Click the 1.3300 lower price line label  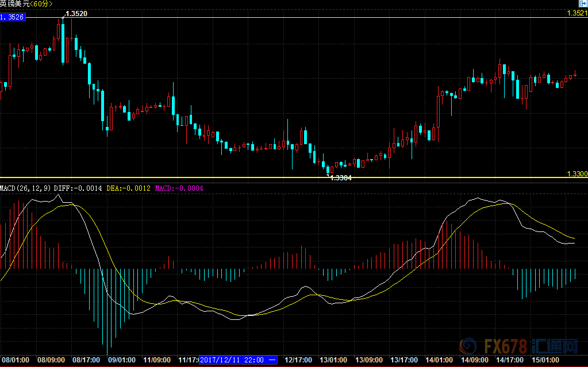click(x=577, y=173)
